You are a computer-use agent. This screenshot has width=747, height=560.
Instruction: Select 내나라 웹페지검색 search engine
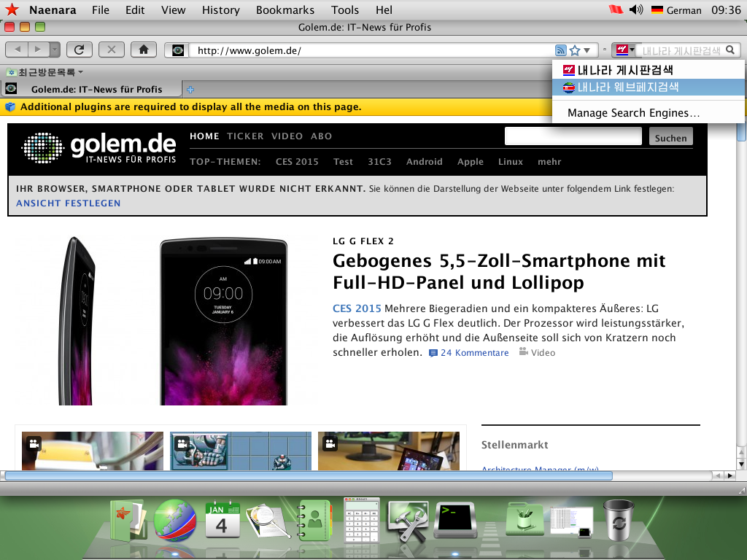627,87
